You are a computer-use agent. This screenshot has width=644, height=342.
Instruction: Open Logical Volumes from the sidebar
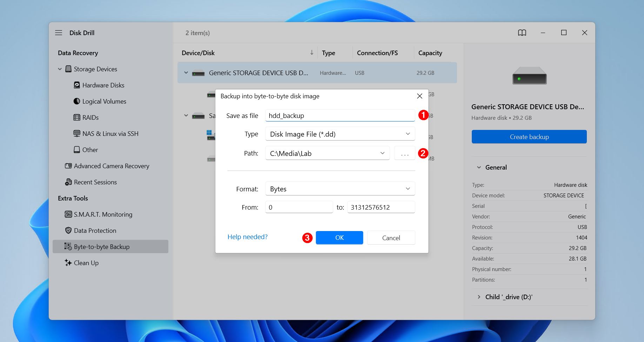pos(76,101)
